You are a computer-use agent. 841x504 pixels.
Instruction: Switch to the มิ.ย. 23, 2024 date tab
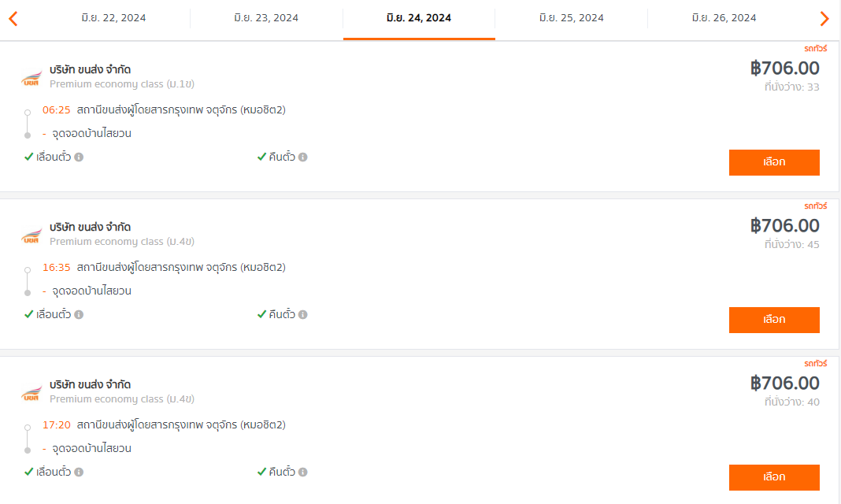[x=266, y=18]
